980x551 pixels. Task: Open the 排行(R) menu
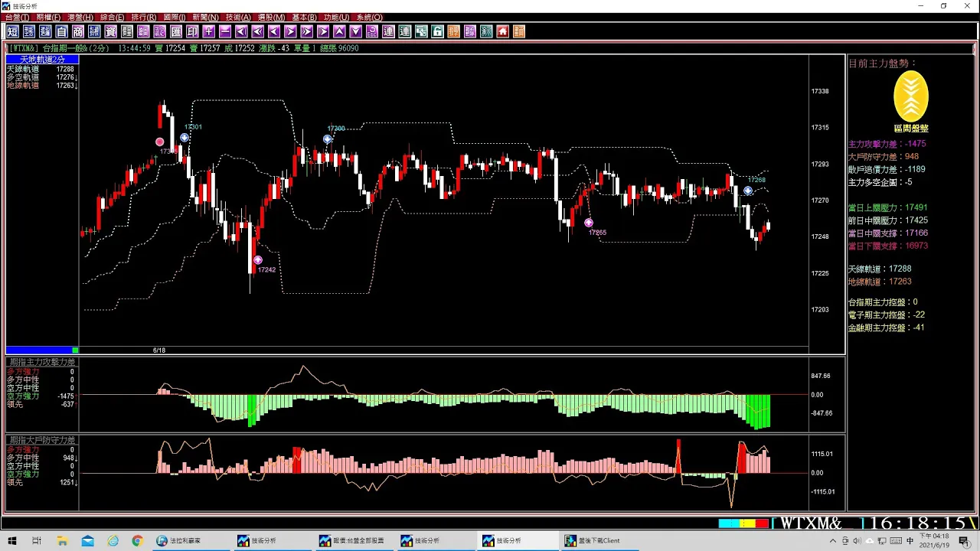(144, 17)
